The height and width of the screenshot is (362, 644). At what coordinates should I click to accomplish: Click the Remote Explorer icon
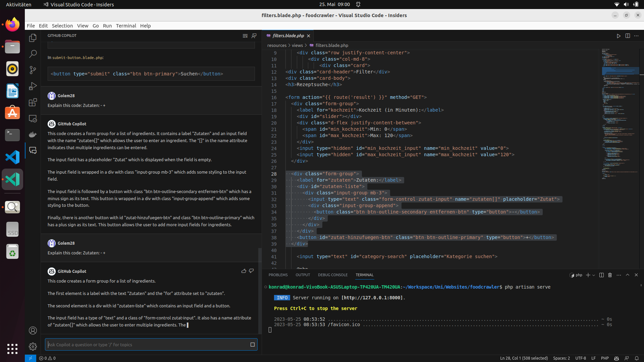[33, 118]
